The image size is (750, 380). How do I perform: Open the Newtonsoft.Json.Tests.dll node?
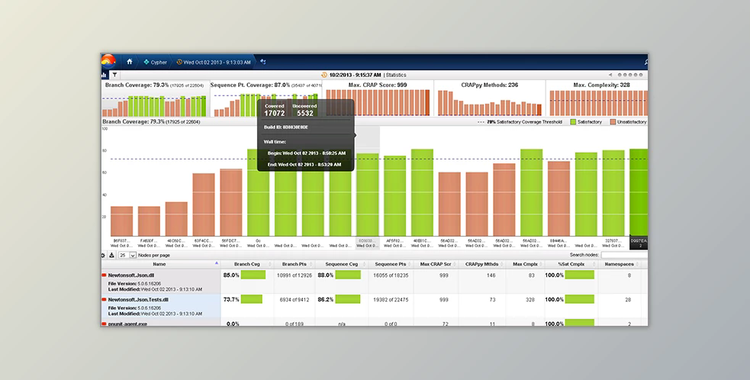click(138, 300)
